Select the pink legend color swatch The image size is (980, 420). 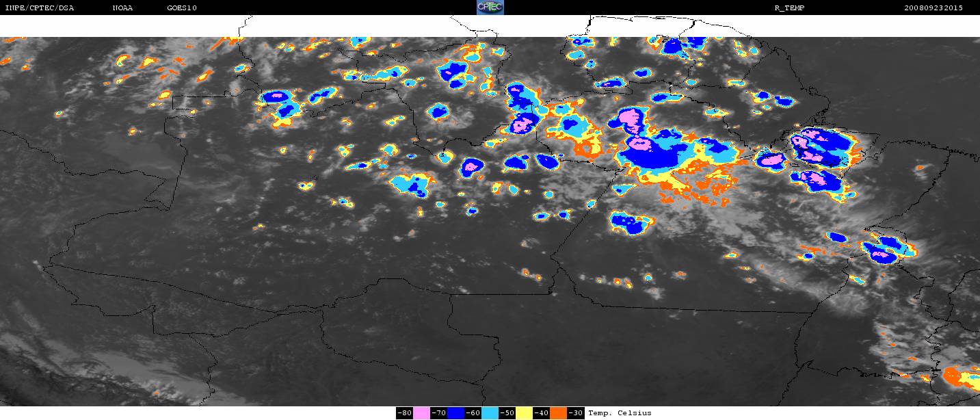[x=421, y=413]
